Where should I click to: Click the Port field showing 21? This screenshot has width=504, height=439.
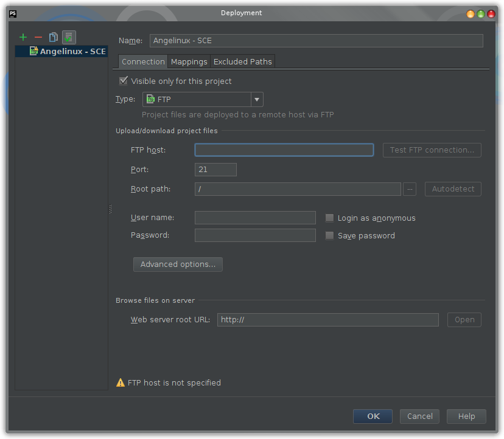(x=215, y=170)
